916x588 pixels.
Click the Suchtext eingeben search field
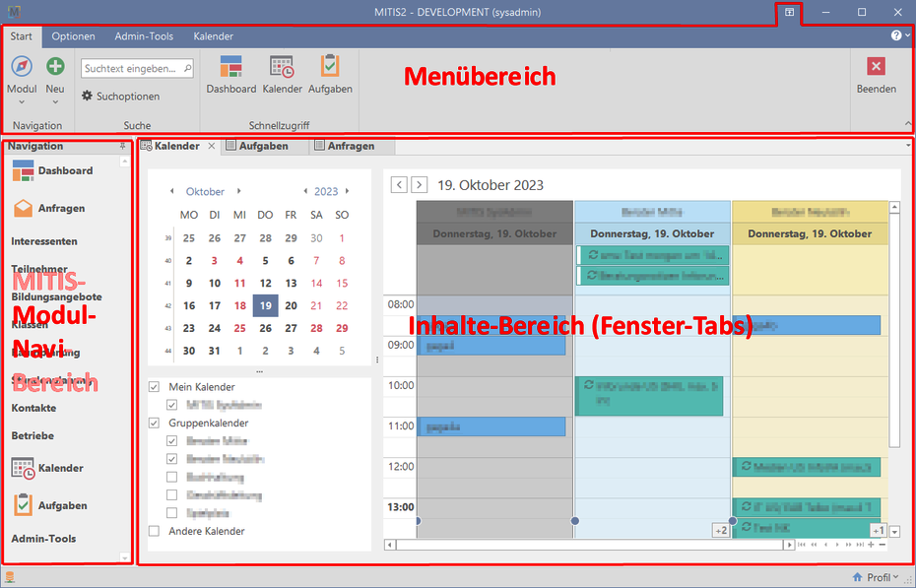130,69
